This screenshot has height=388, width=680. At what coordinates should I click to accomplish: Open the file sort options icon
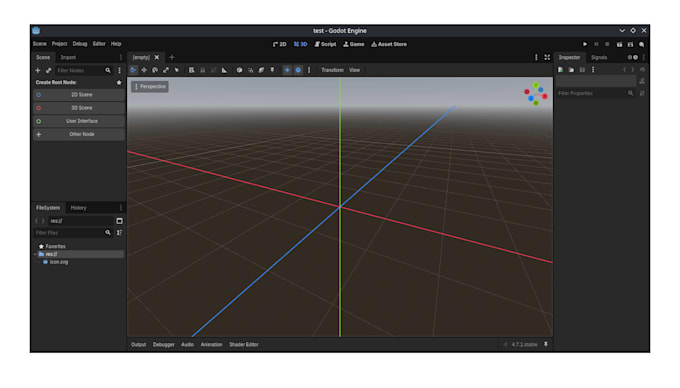pyautogui.click(x=119, y=233)
